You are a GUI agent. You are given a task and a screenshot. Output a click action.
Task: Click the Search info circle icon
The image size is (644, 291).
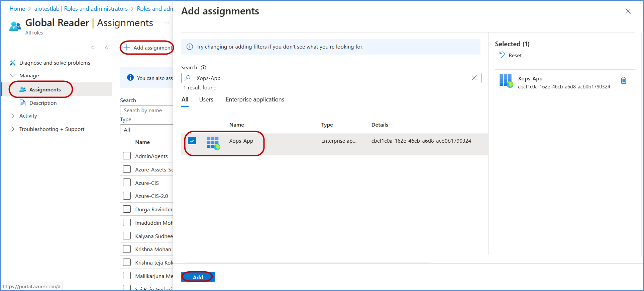tap(203, 68)
